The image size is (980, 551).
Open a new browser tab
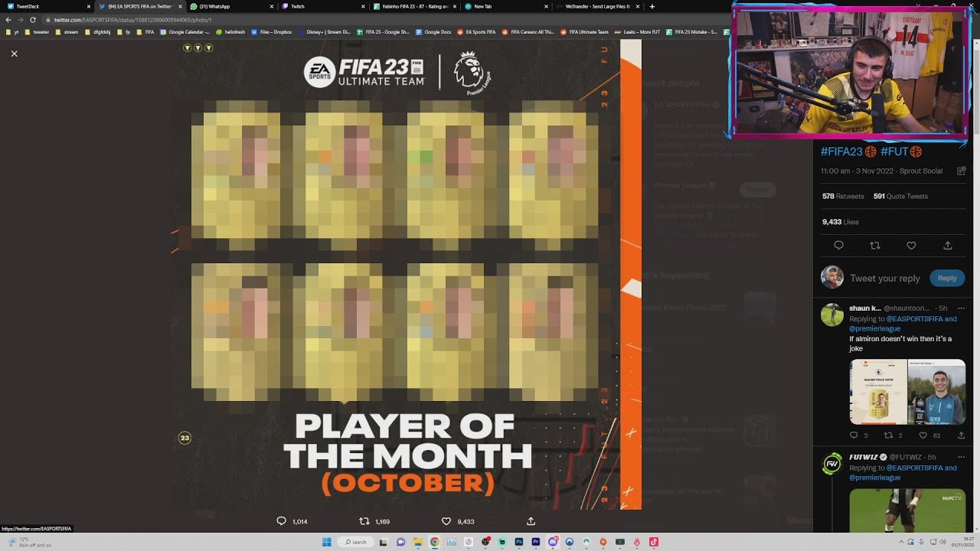(652, 6)
